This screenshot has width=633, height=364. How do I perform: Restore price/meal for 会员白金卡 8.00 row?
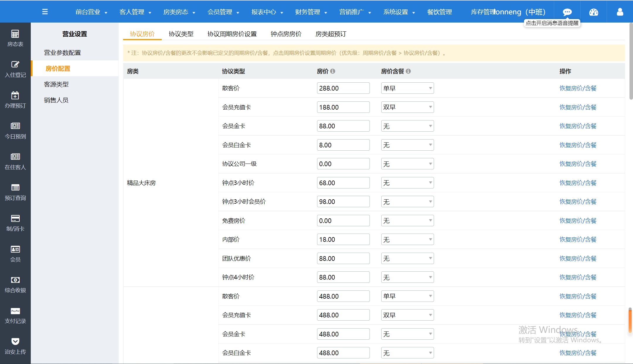578,145
